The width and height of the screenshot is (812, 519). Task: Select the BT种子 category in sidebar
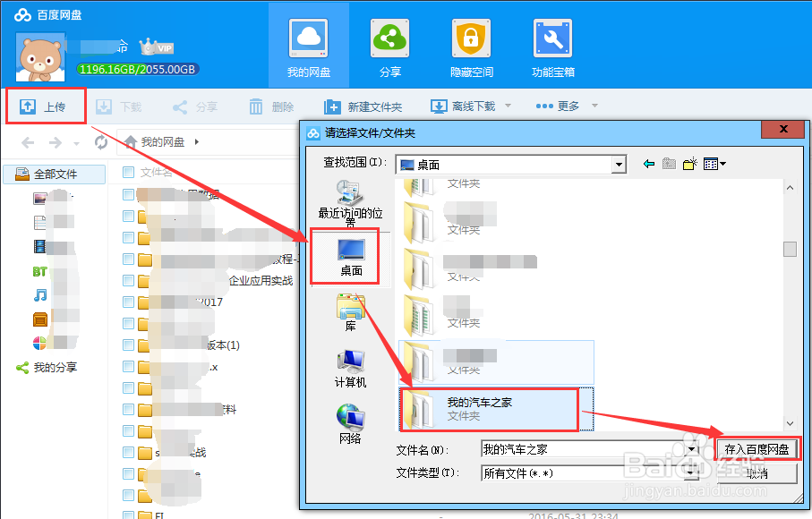point(40,271)
